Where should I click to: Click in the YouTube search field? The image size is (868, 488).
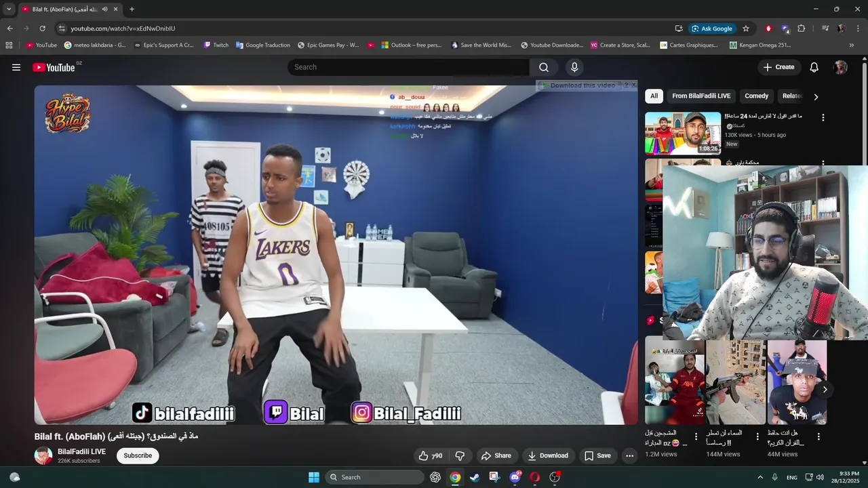(408, 67)
